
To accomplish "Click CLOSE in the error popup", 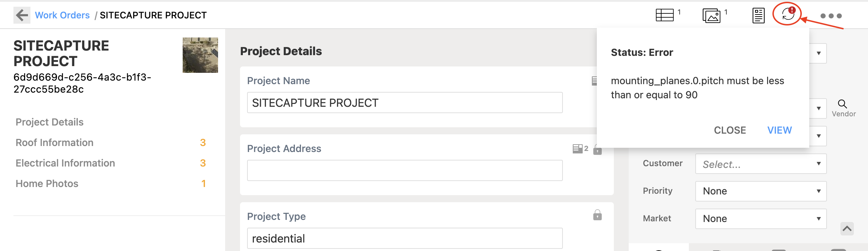I will 730,130.
